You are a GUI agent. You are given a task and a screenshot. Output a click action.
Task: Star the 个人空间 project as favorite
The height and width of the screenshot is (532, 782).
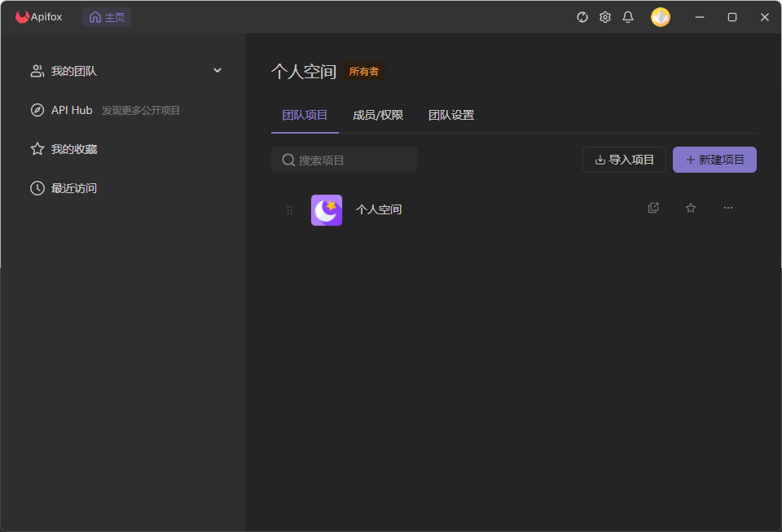tap(691, 208)
